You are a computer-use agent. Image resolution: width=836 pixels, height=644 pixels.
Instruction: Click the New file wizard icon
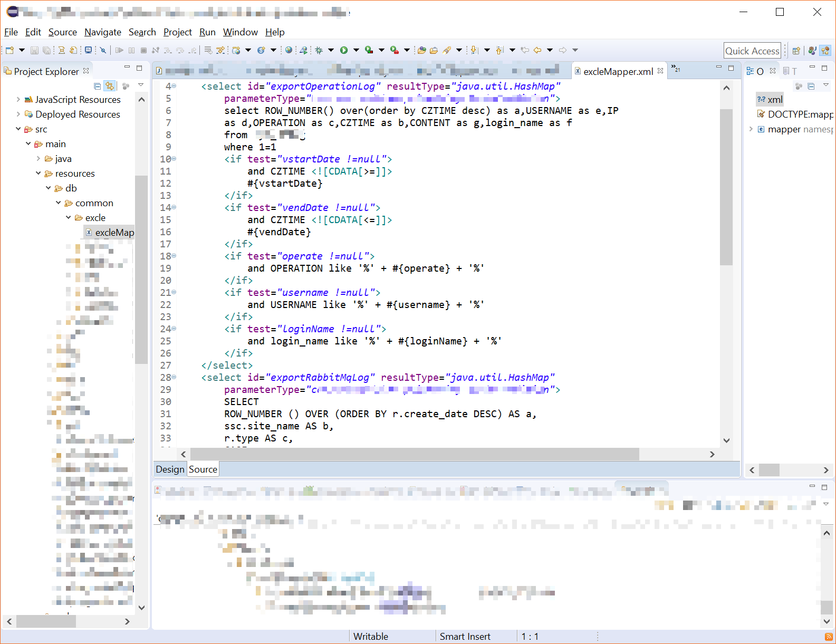9,50
